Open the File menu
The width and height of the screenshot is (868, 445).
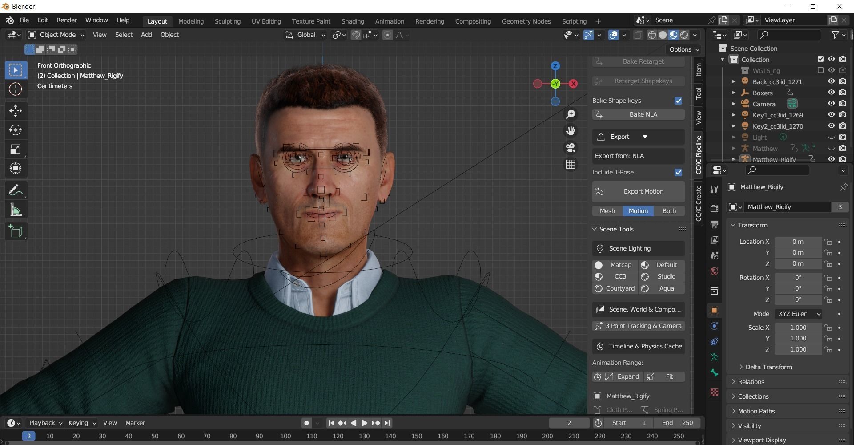[x=24, y=20]
